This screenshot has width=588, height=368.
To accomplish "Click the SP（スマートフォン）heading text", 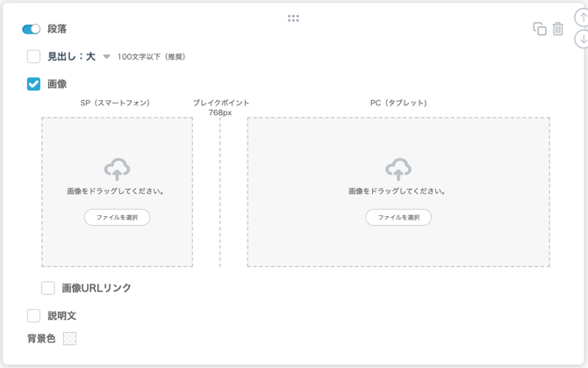I will point(115,103).
